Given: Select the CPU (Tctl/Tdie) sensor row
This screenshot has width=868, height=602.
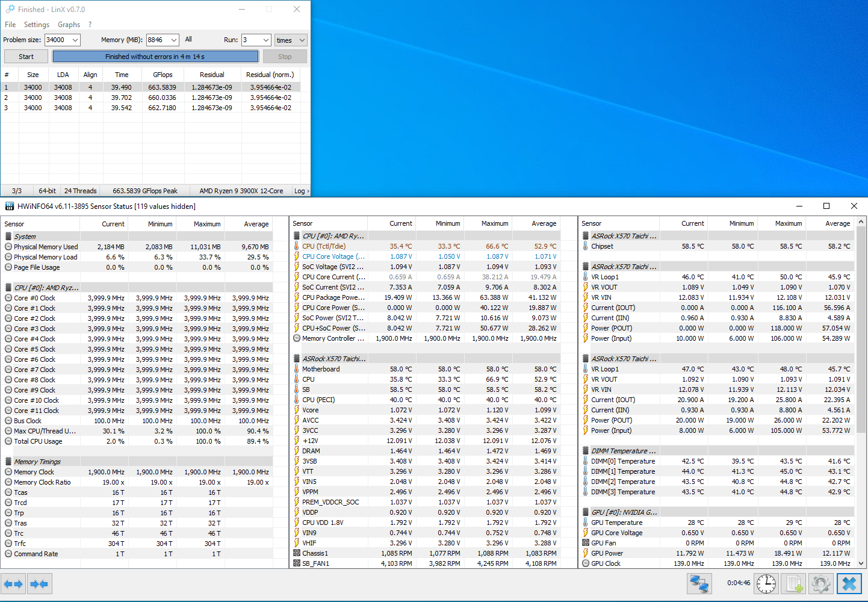Looking at the screenshot, I should tap(324, 246).
